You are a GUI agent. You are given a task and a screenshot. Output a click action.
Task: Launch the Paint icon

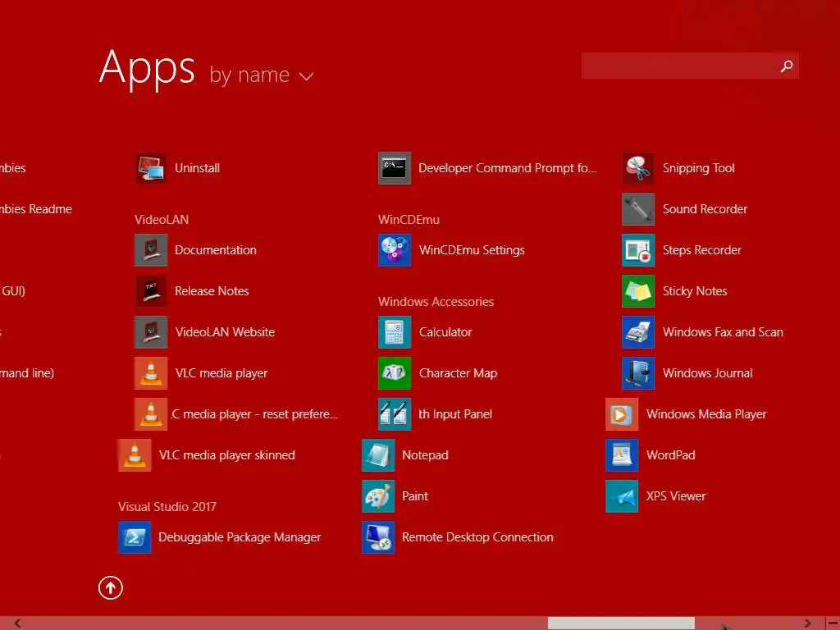click(x=378, y=496)
